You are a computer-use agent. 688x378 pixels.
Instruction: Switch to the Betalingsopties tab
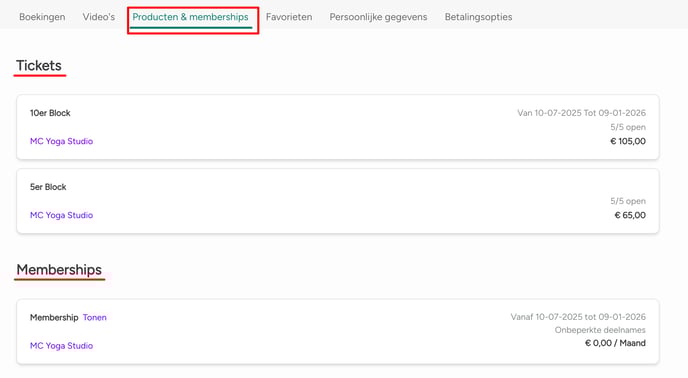[x=478, y=17]
